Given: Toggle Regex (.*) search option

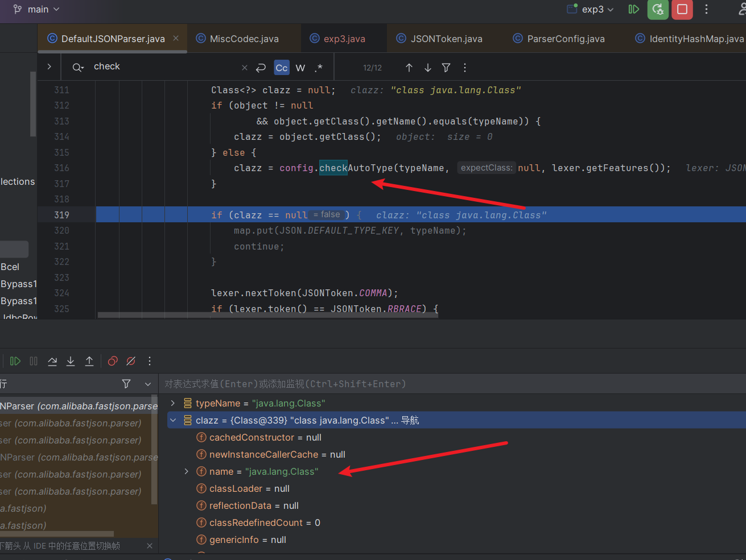Looking at the screenshot, I should point(319,68).
